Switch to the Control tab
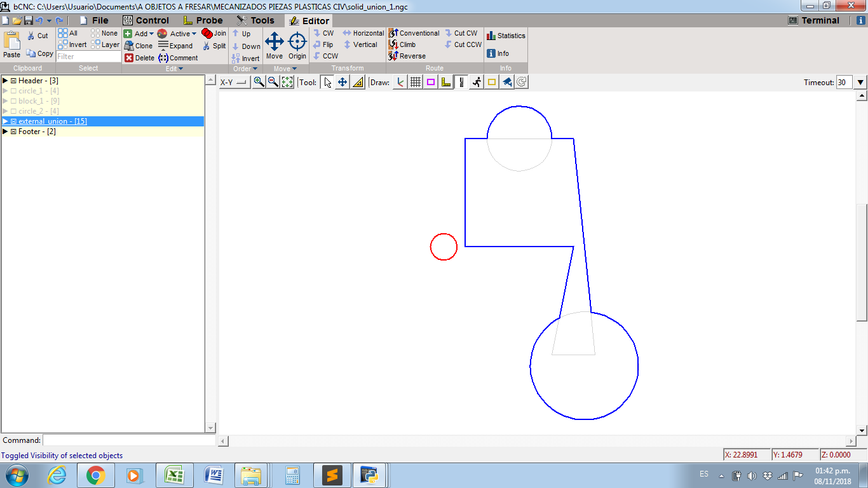The height and width of the screenshot is (488, 868). coord(145,20)
